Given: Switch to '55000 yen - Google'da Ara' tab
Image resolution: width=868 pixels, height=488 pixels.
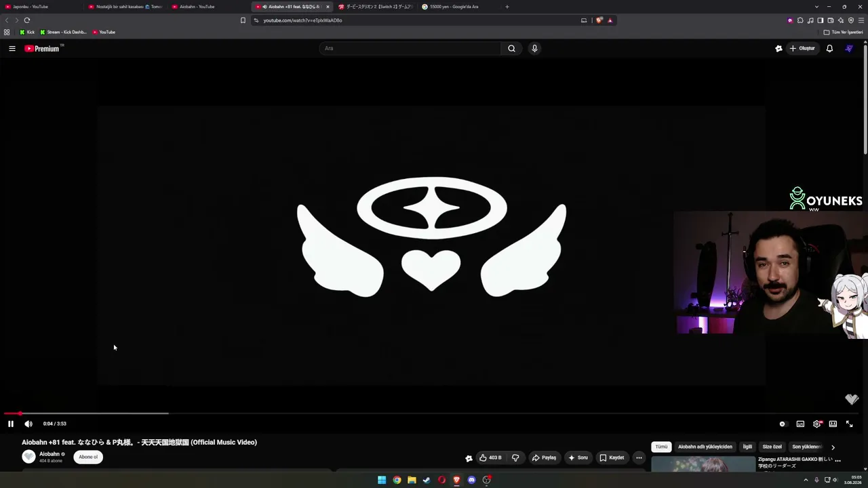Looking at the screenshot, I should click(x=458, y=7).
